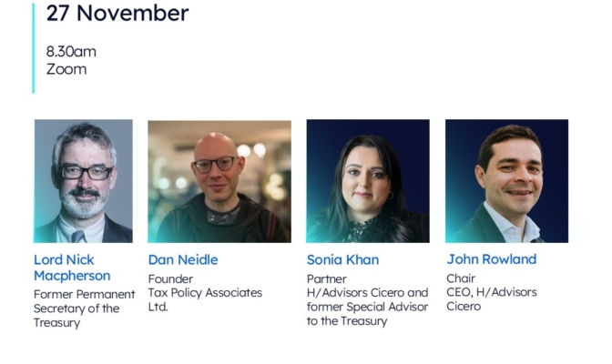Click 'Former Permanent Secretary of the Treasury' text
This screenshot has height=364, width=612.
tap(84, 308)
